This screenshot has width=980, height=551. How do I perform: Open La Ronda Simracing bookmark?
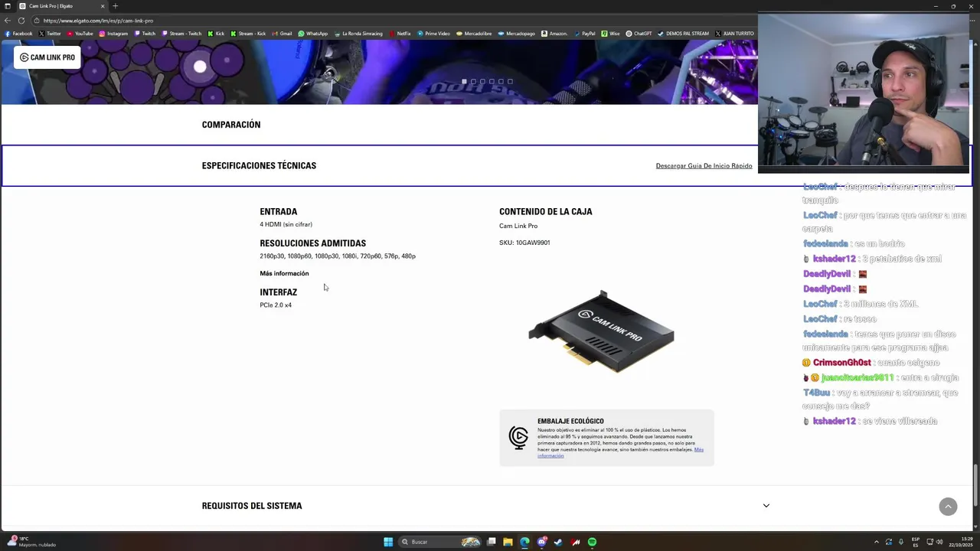(x=358, y=34)
